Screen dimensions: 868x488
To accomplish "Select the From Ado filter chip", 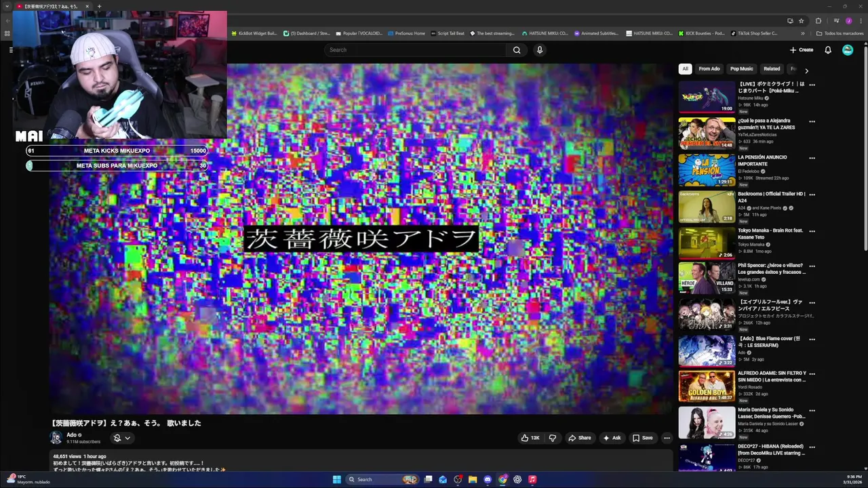I will (x=709, y=68).
